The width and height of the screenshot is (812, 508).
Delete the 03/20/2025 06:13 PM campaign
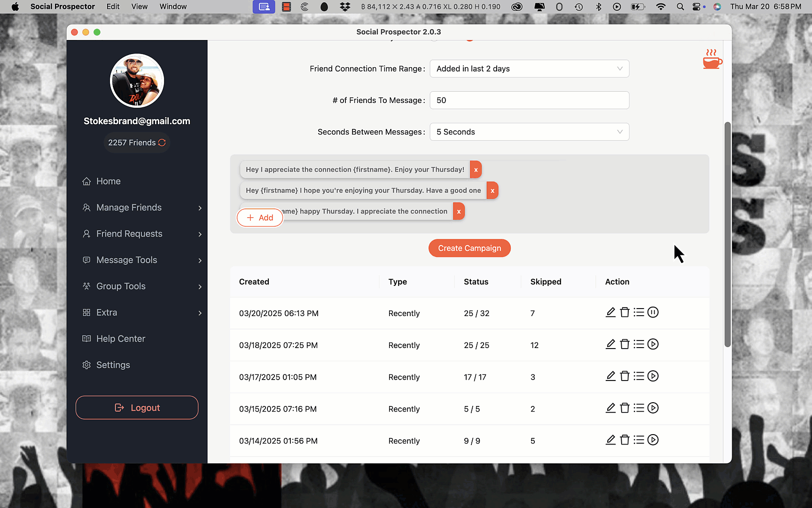[x=625, y=312]
